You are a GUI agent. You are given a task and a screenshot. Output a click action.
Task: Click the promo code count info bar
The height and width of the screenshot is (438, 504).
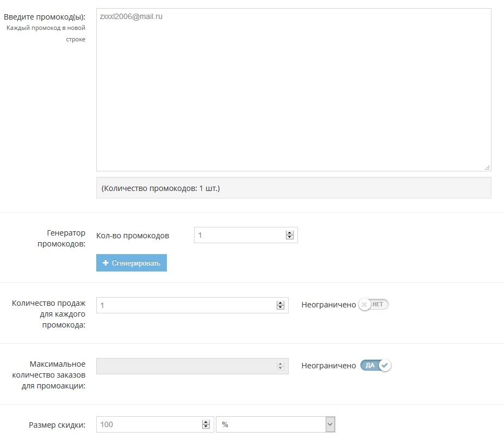(294, 188)
